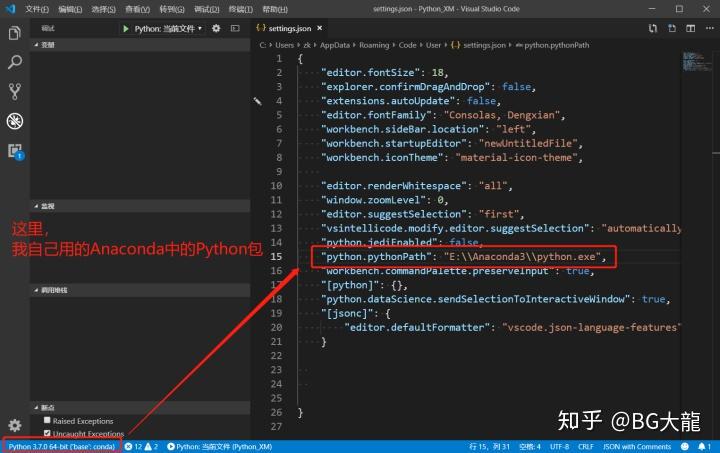This screenshot has height=453, width=720.
Task: Click line number 26 in gutter
Action: pos(276,412)
